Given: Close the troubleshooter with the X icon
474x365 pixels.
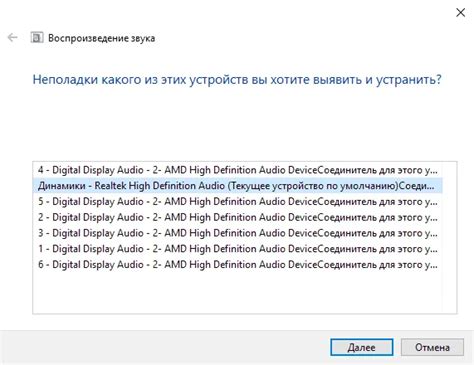Looking at the screenshot, I should (x=460, y=13).
